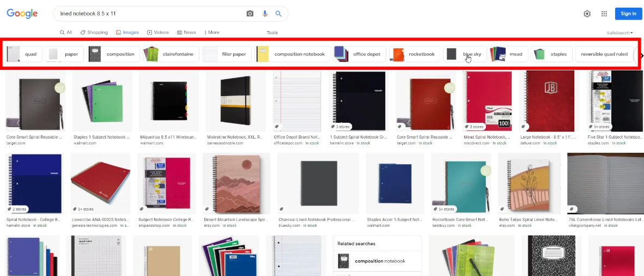The image size is (644, 276).
Task: Open search by image camera icon
Action: coord(250,14)
